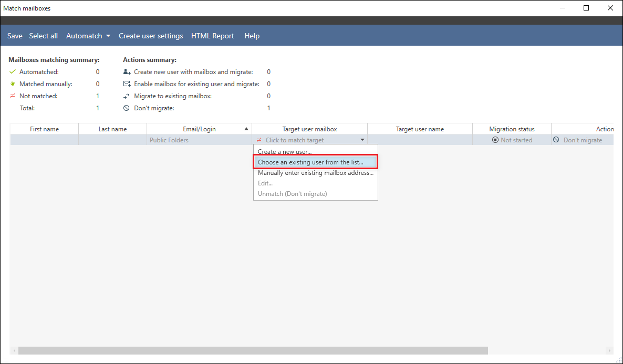Click Create user settings
Screen dimensions: 623x364
(x=151, y=36)
